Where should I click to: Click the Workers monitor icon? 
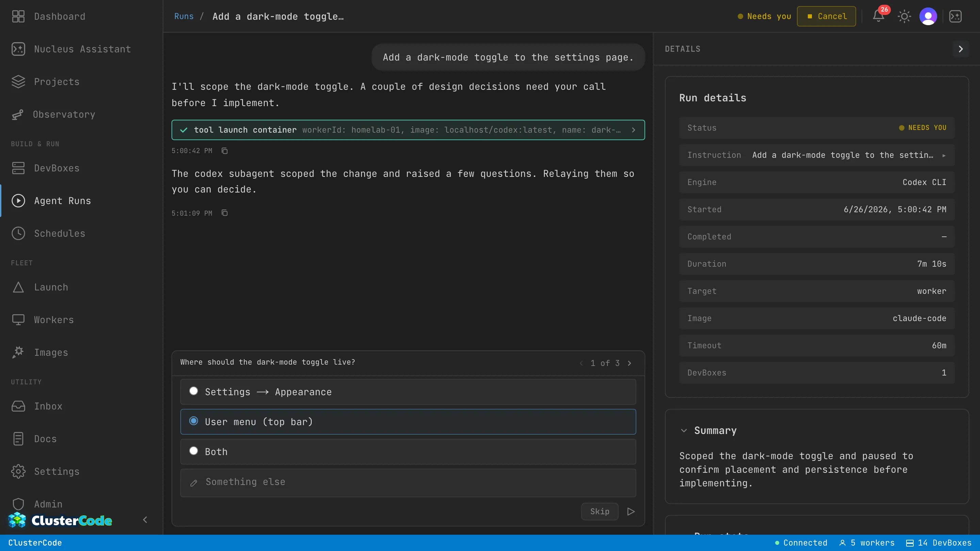(x=18, y=320)
